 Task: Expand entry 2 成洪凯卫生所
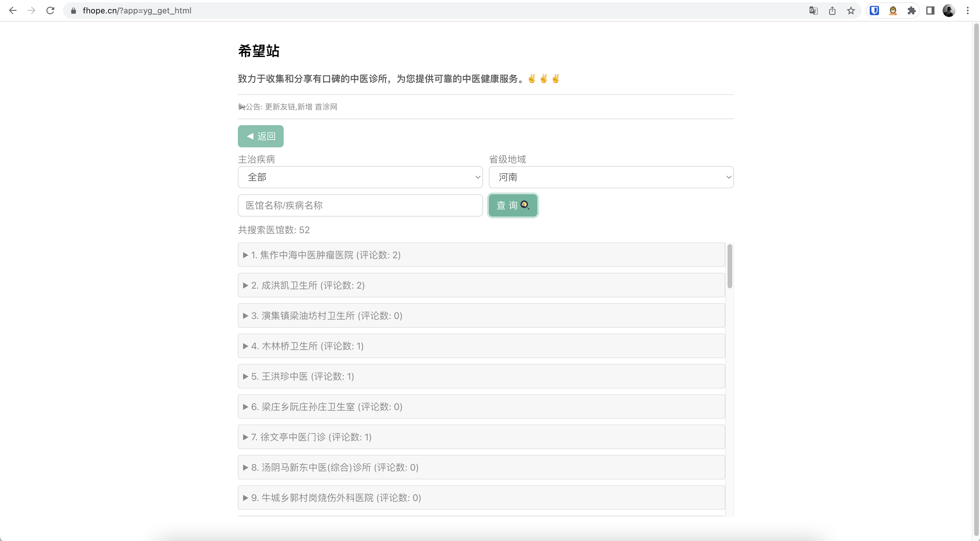coord(481,285)
